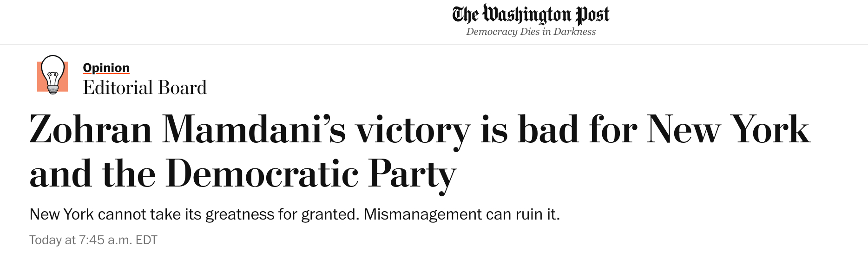868x267 pixels.
Task: Click the word "victory" in the headline
Action: (413, 131)
